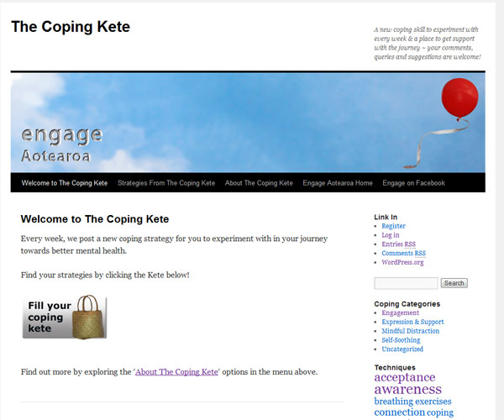Click the Welcome to The Coping Kete heading
504x420 pixels.
(x=95, y=219)
